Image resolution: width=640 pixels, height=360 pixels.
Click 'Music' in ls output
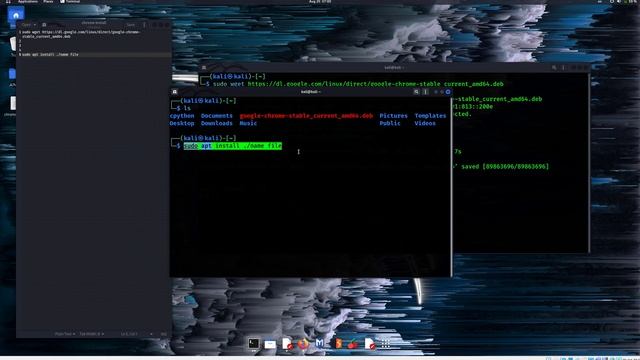[x=248, y=123]
